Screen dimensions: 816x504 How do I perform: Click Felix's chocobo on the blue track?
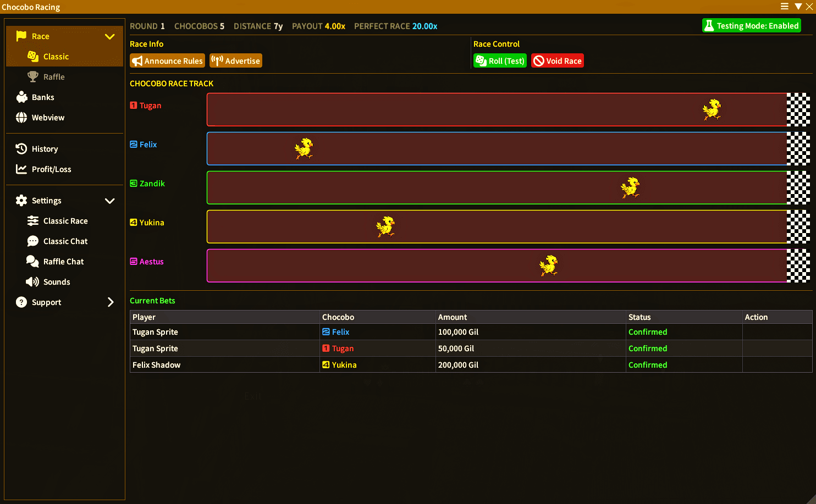pyautogui.click(x=304, y=148)
